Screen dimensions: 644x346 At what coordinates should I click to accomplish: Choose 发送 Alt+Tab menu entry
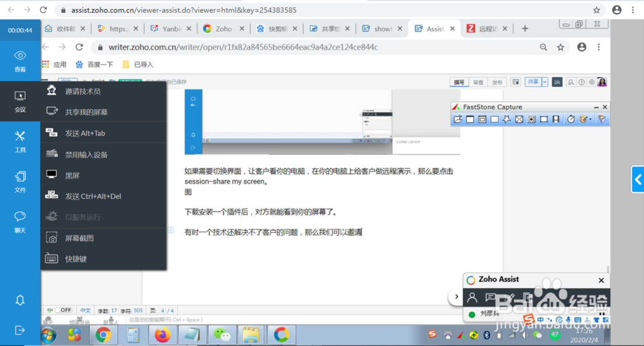point(104,133)
